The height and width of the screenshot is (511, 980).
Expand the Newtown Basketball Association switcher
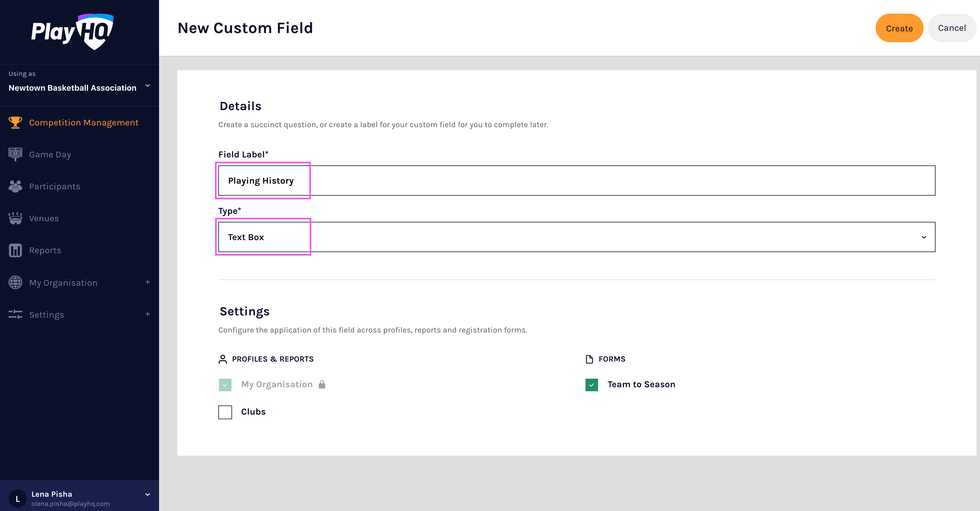click(x=148, y=86)
